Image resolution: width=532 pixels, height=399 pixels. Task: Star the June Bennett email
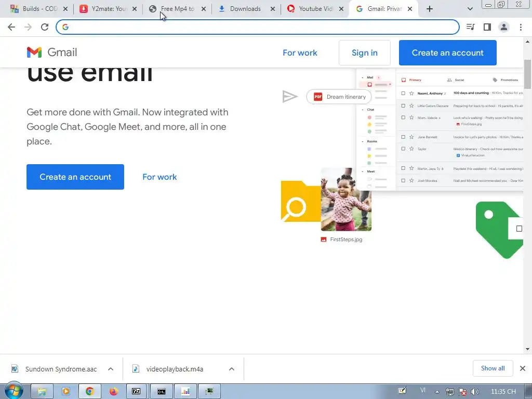click(411, 137)
